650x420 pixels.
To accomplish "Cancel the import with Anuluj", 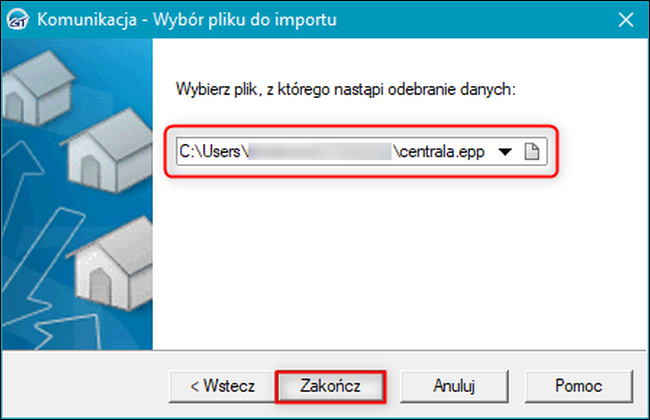I will pos(453,384).
